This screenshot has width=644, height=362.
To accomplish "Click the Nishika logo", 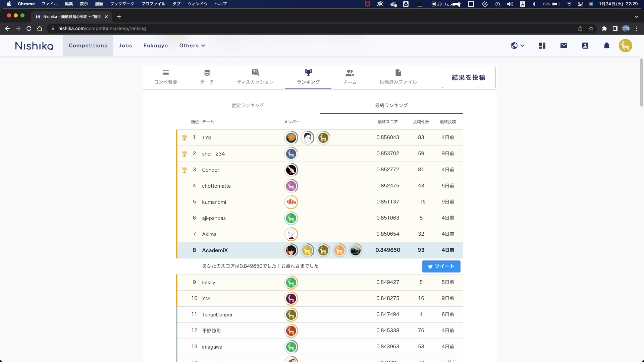I will coord(34,46).
